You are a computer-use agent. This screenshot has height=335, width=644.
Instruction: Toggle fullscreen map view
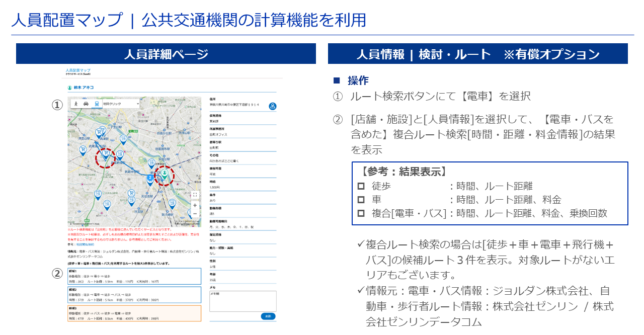tap(195, 195)
